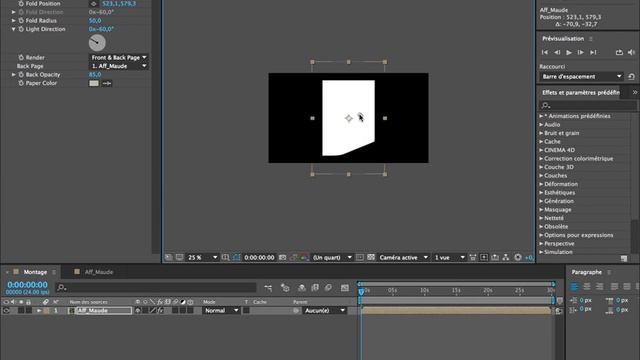Pick Paper Color with the eyedropper
This screenshot has width=640, height=360.
[x=107, y=83]
